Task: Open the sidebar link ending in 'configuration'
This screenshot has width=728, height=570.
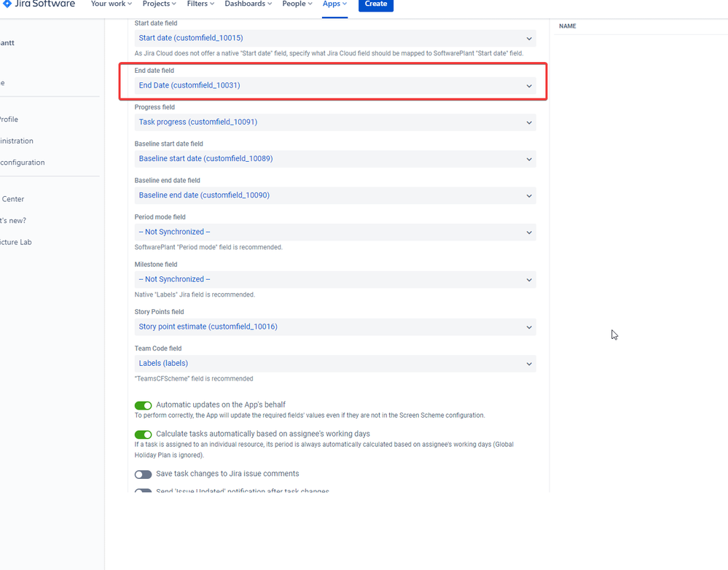Action: pos(23,163)
